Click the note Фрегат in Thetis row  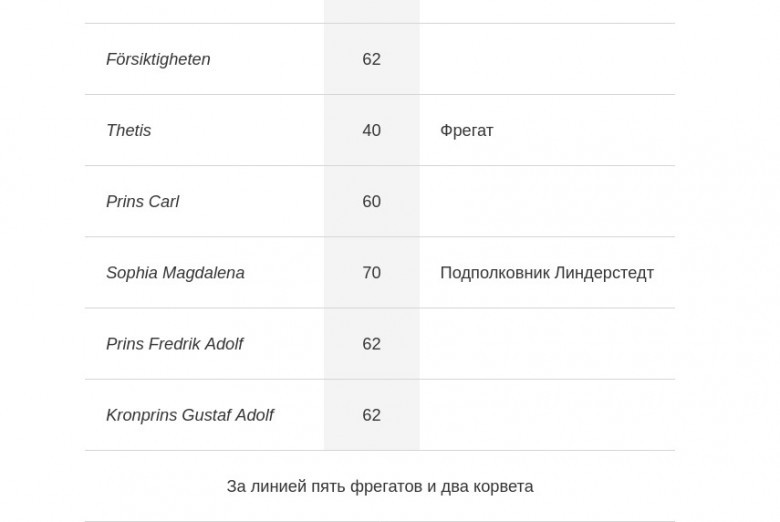pyautogui.click(x=467, y=130)
